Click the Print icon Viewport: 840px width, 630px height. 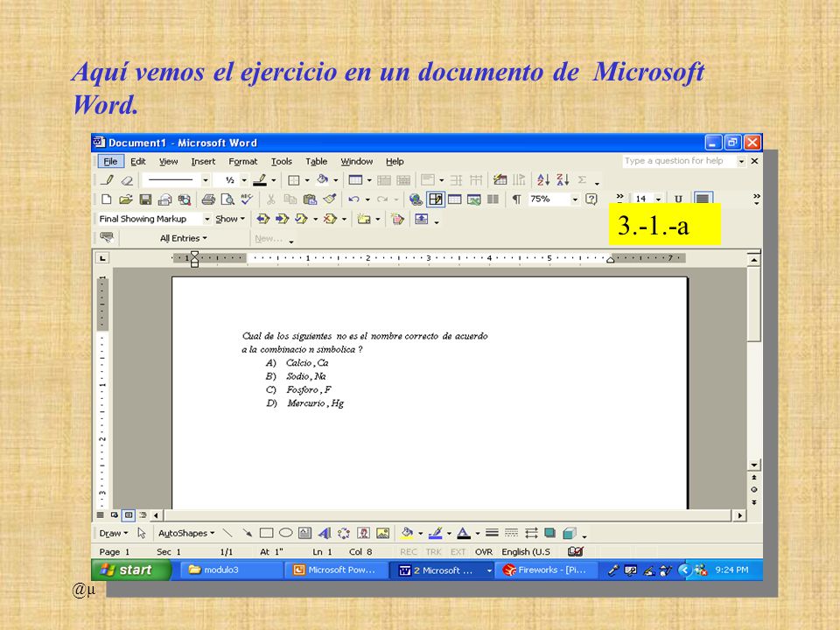coord(208,199)
